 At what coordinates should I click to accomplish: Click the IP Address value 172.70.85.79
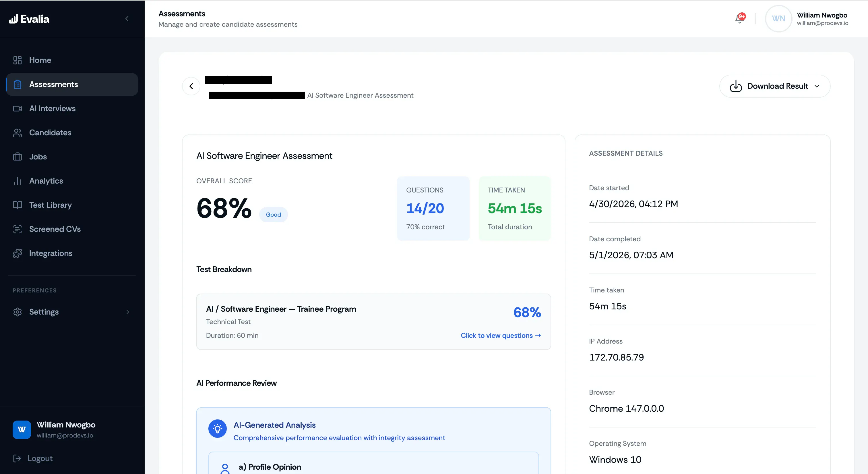[x=616, y=357]
